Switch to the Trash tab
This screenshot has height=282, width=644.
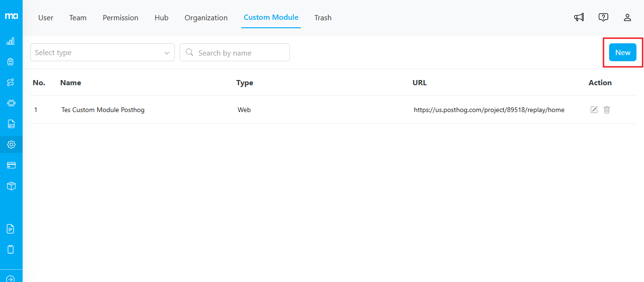(x=323, y=18)
